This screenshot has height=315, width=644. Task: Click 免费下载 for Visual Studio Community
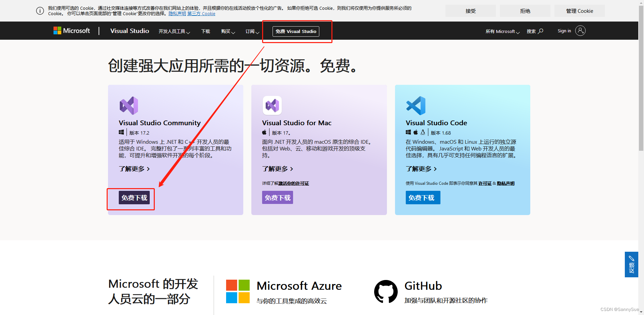134,198
